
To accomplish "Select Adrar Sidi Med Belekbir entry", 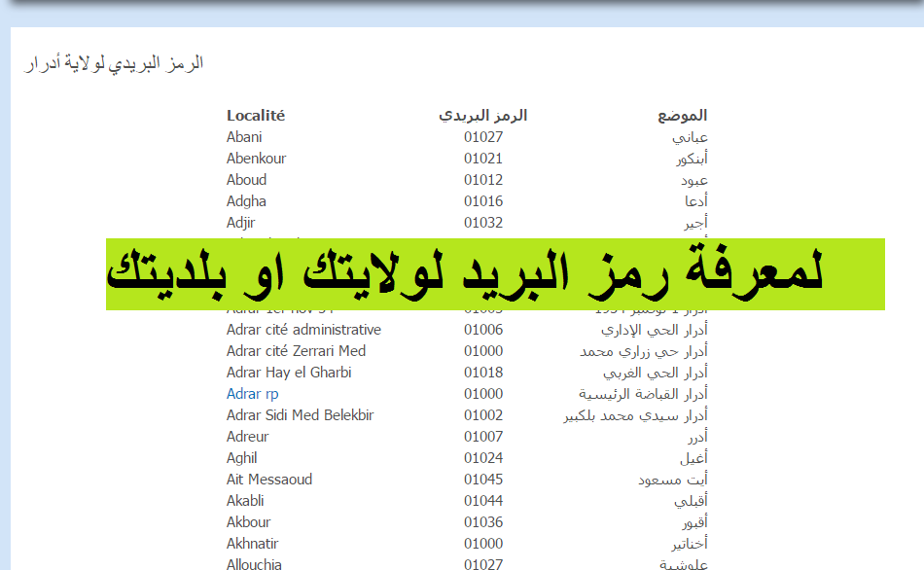I will [300, 415].
